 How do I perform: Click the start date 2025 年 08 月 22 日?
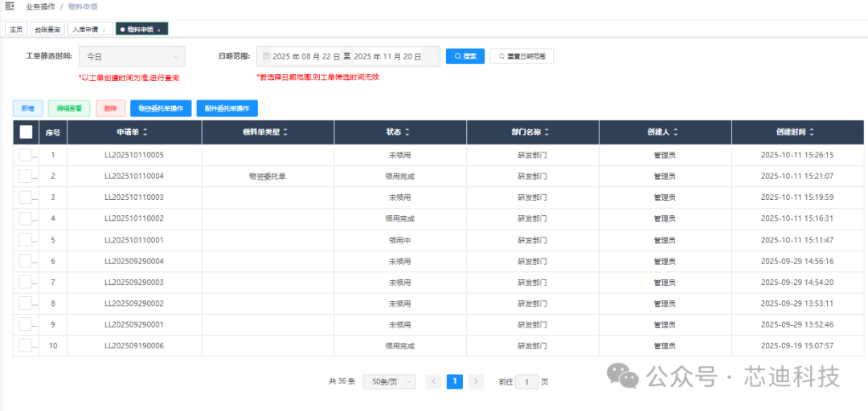pyautogui.click(x=306, y=56)
